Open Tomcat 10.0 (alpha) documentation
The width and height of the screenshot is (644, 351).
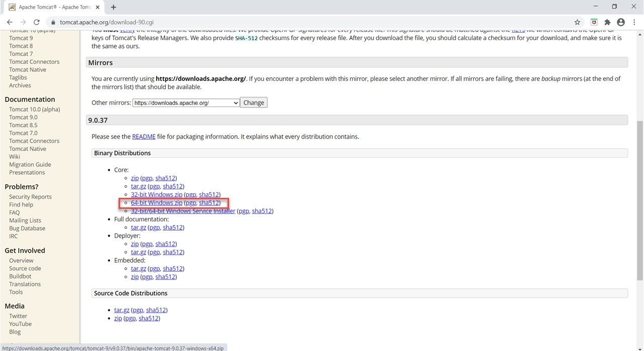(35, 109)
